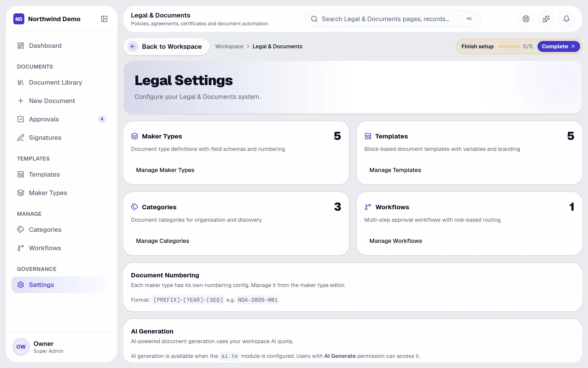Image resolution: width=588 pixels, height=368 pixels.
Task: Click the Workflows count 1
Action: pyautogui.click(x=571, y=207)
